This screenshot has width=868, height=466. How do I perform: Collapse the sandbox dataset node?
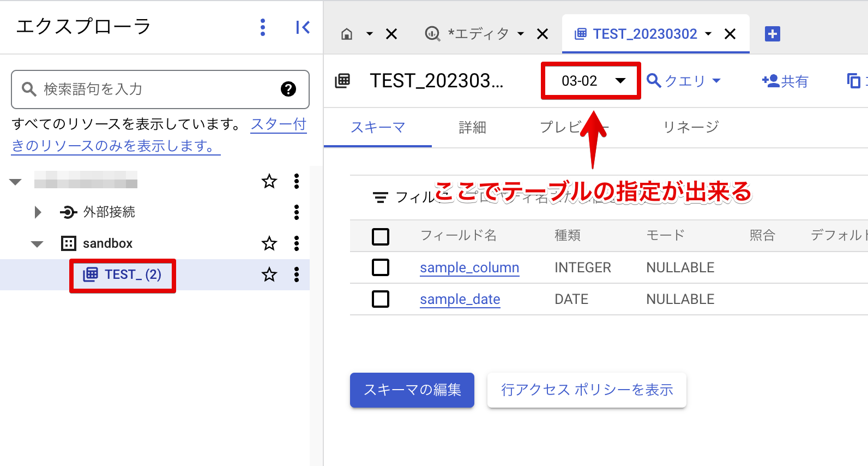pos(37,244)
